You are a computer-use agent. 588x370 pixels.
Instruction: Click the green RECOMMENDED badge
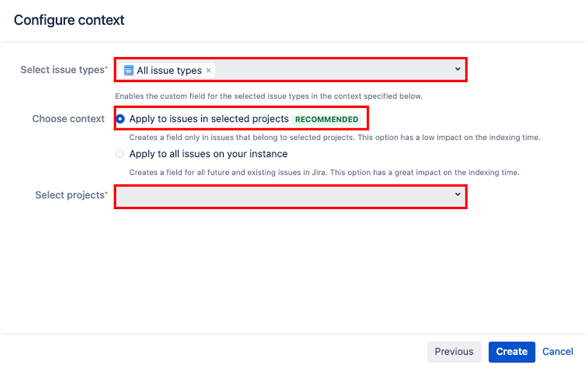327,120
